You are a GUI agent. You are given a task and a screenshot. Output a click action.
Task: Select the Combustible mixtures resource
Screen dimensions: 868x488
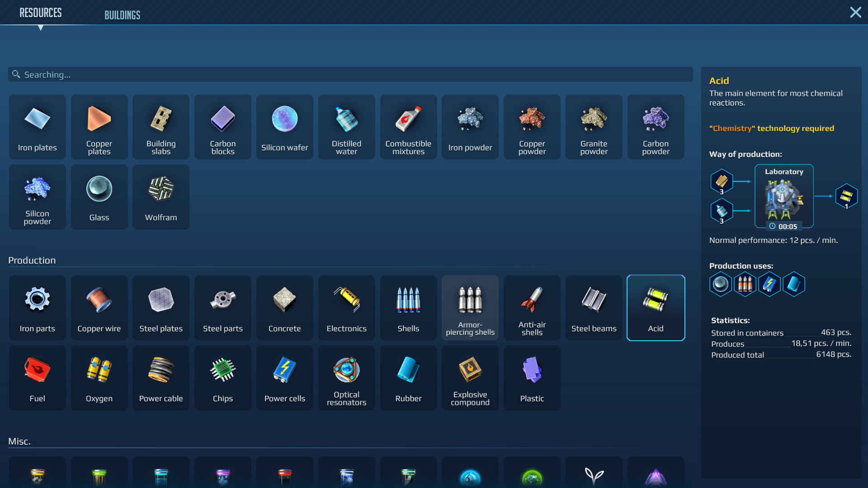click(408, 127)
